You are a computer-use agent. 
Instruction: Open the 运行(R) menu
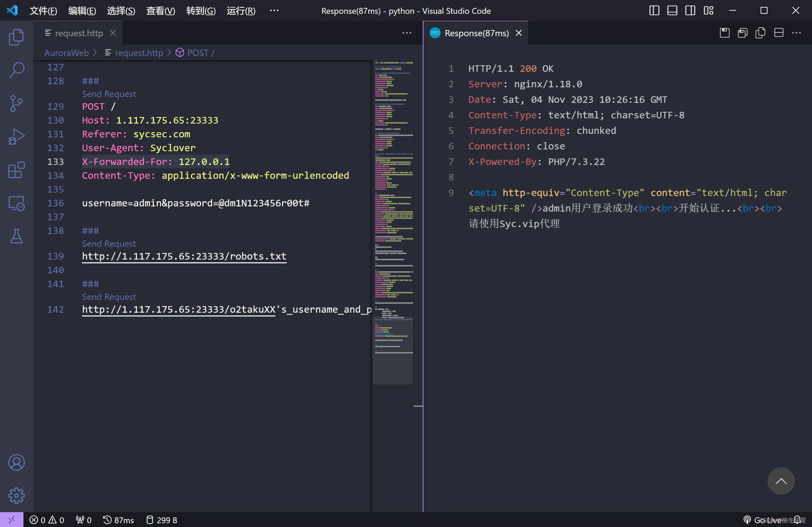coord(241,11)
